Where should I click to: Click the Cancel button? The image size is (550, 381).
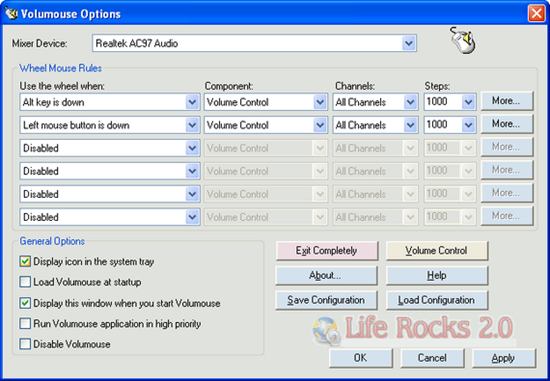432,358
